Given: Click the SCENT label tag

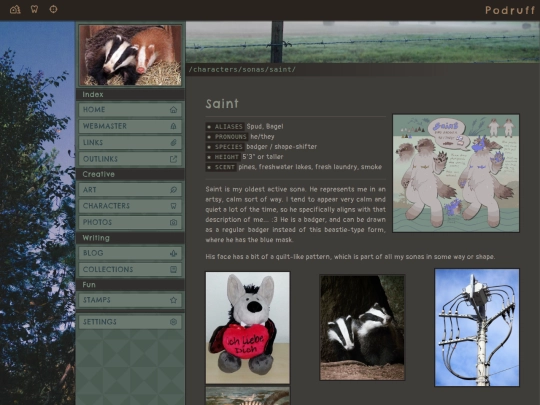Looking at the screenshot, I should coord(221,167).
